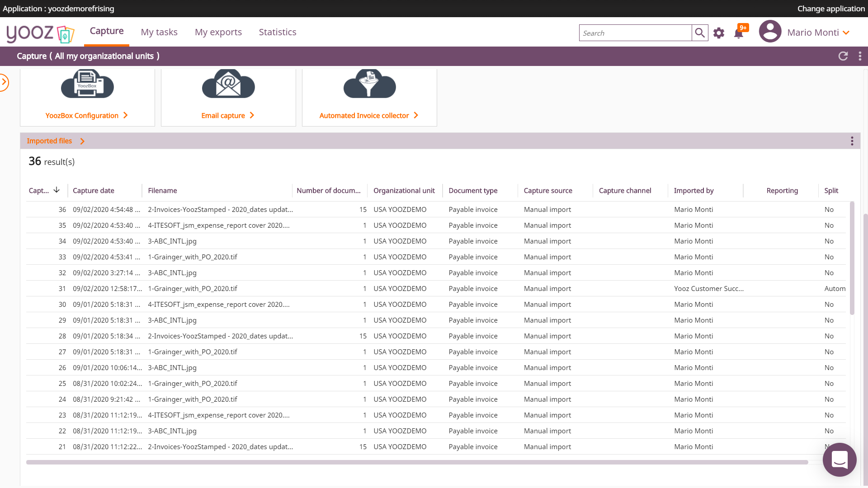
Task: Switch to the My tasks tab
Action: pyautogui.click(x=159, y=32)
